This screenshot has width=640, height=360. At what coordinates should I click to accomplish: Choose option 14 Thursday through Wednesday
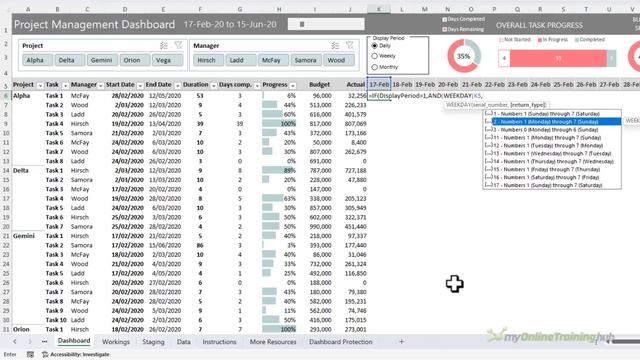pyautogui.click(x=552, y=161)
